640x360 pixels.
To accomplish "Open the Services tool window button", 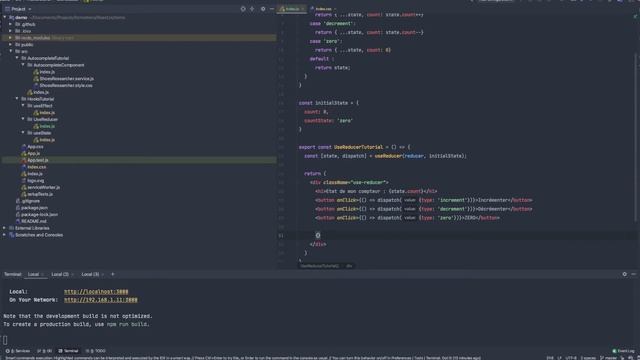I will coord(18,351).
